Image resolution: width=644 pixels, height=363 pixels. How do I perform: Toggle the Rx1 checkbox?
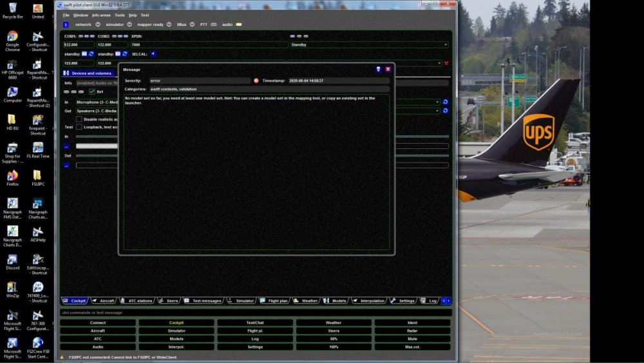tap(92, 92)
